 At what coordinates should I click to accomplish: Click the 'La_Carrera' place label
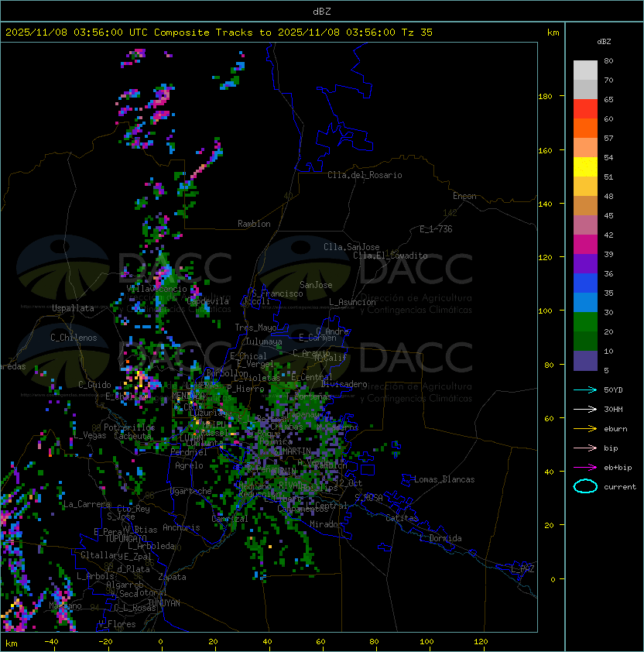pos(87,504)
